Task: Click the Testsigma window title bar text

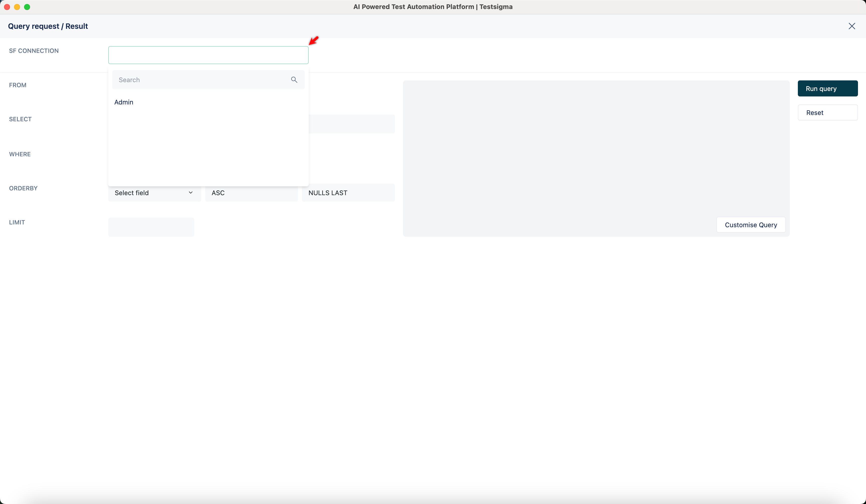Action: pos(433,7)
